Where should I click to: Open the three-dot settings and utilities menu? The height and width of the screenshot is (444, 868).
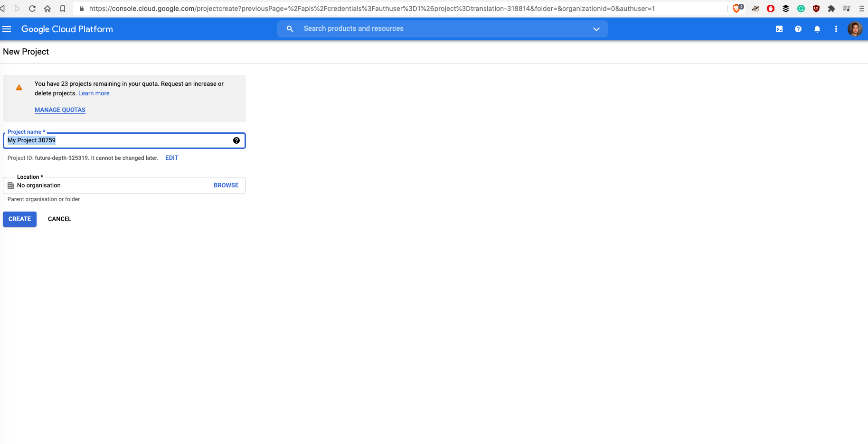coord(836,29)
